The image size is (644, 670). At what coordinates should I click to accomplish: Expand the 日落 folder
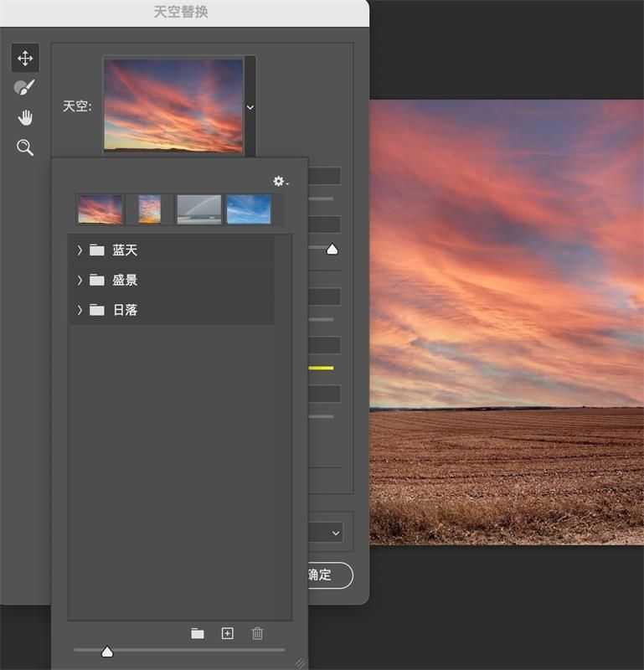point(80,310)
